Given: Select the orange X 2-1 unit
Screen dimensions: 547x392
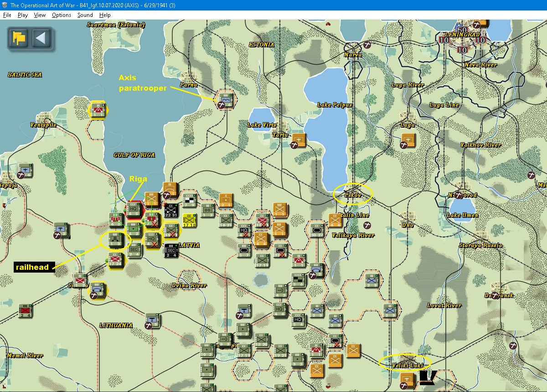Looking at the screenshot, I should point(226,200).
